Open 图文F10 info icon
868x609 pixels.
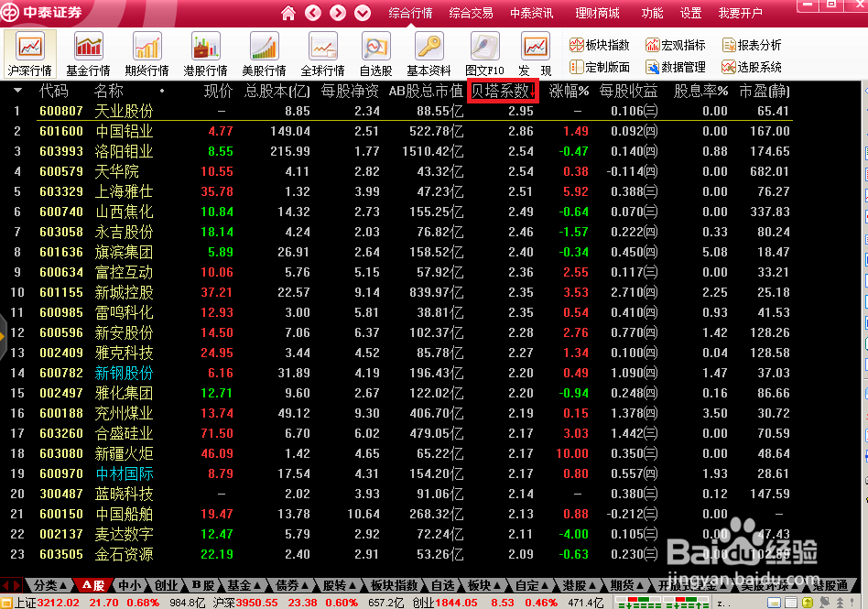pyautogui.click(x=485, y=54)
